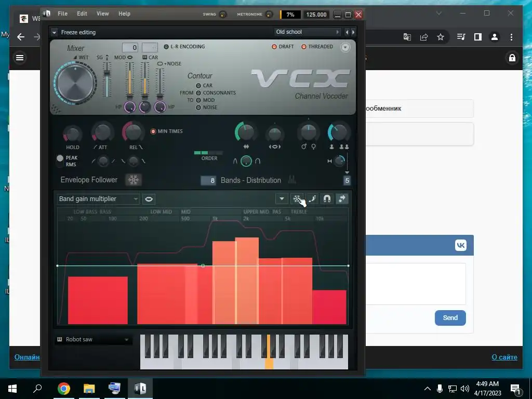
Task: Open the Edit menu
Action: (x=82, y=14)
